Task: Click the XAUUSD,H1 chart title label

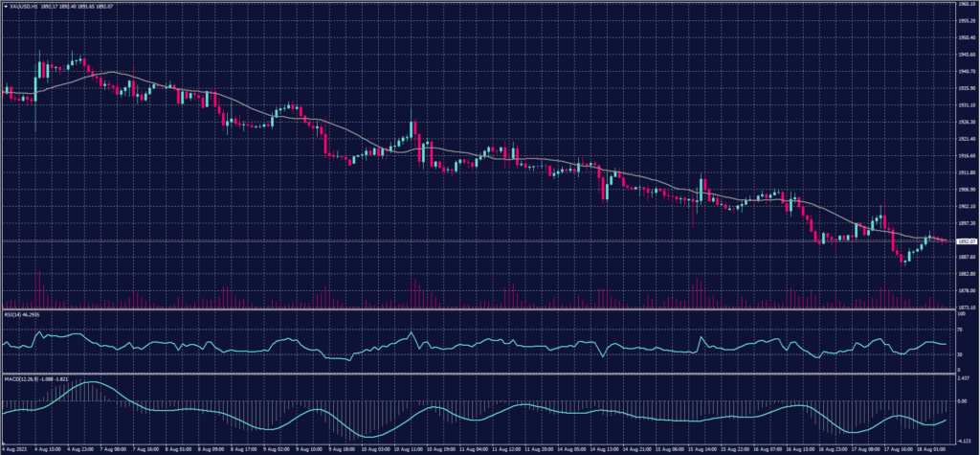Action: 22,6
